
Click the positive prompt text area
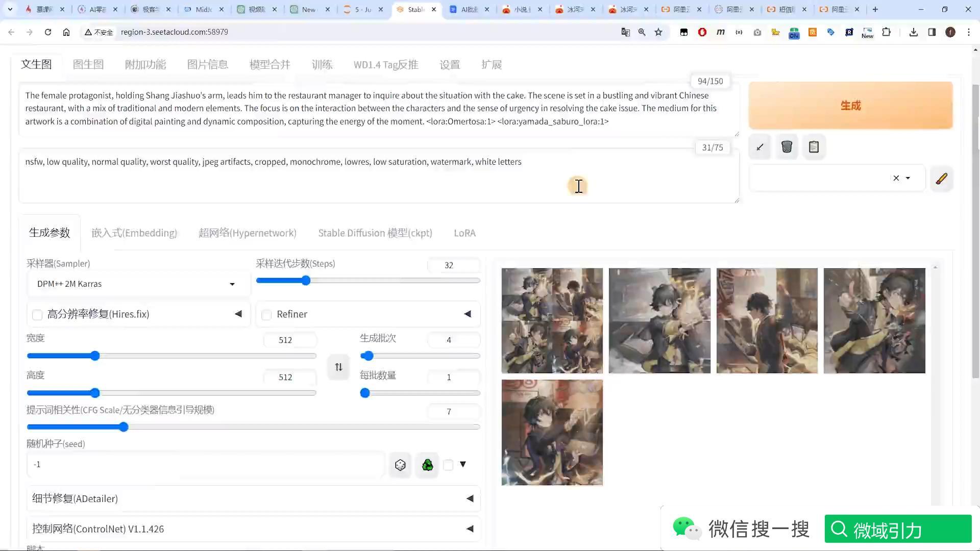point(379,110)
